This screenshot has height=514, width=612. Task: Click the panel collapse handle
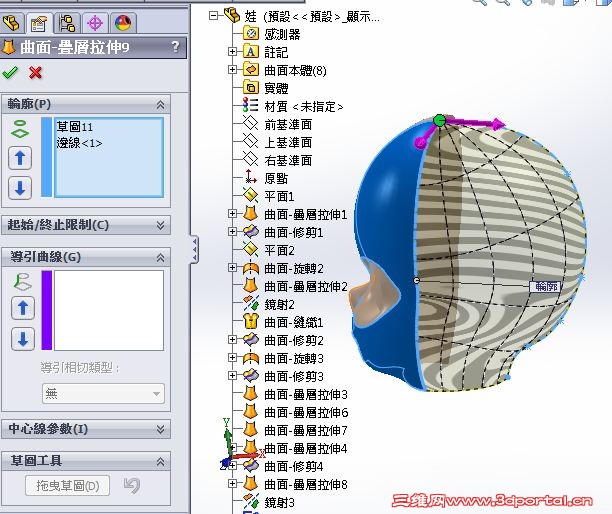(194, 249)
